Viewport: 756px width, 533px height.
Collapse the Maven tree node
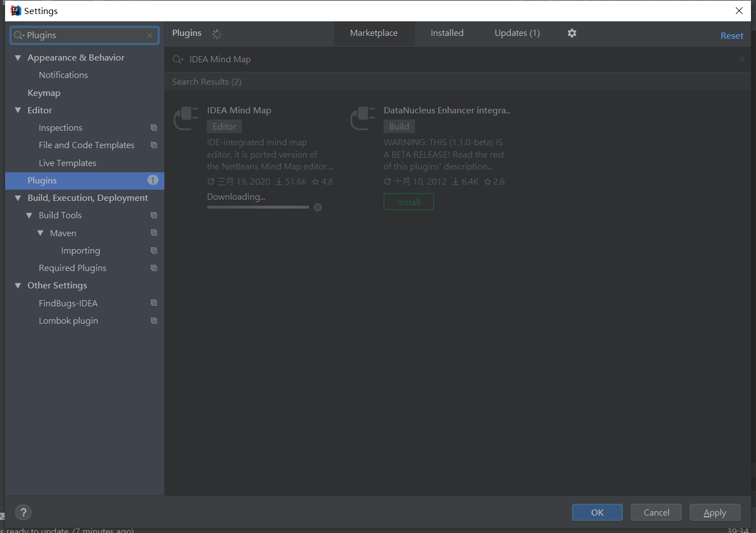40,233
